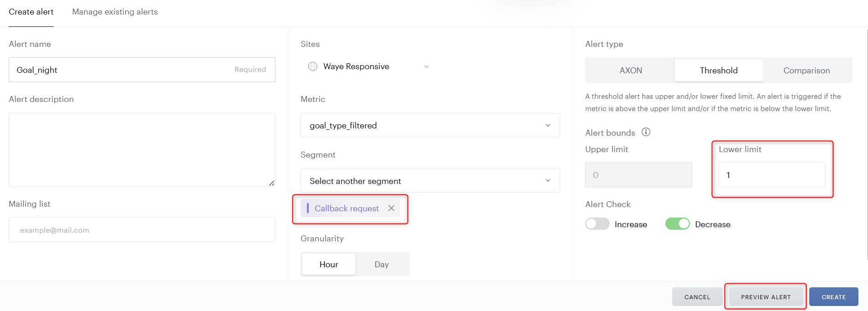Click the Alert bounds info icon
This screenshot has width=868, height=311.
[x=646, y=132]
